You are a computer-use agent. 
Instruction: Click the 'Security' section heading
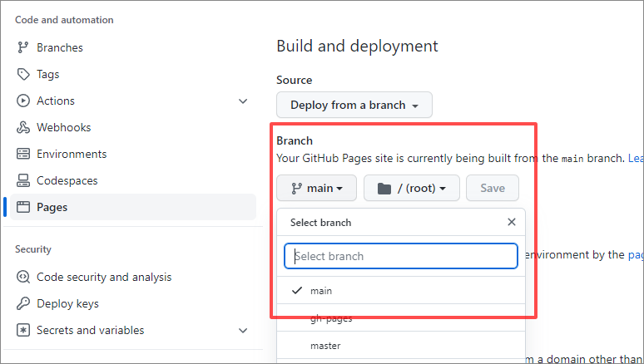33,249
